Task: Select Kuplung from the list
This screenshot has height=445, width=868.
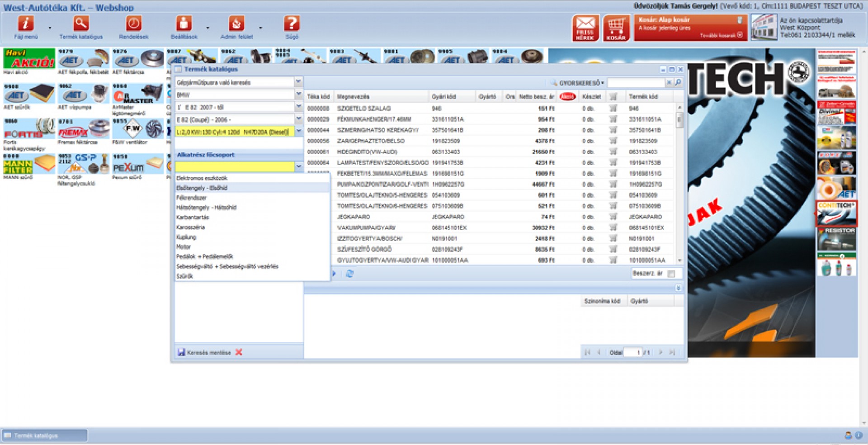Action: tap(252, 237)
